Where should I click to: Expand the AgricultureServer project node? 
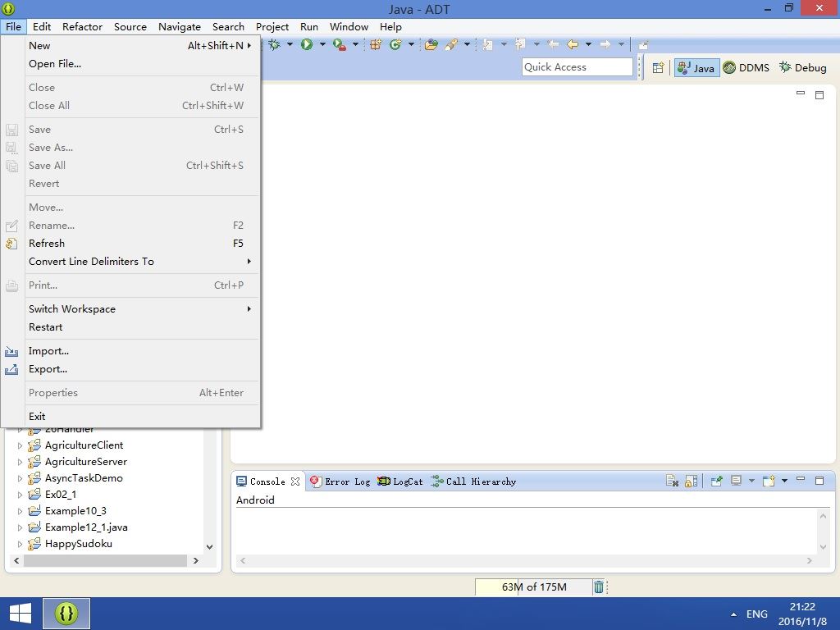coord(20,462)
